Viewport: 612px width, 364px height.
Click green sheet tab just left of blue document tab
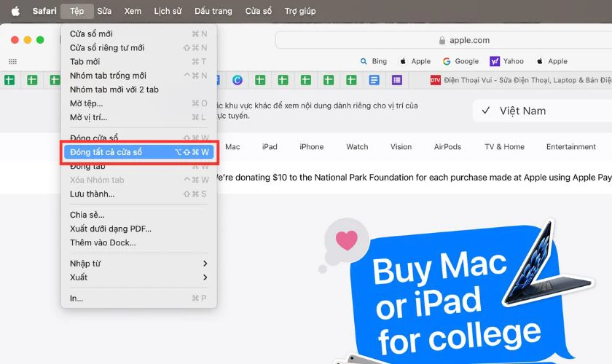click(351, 80)
